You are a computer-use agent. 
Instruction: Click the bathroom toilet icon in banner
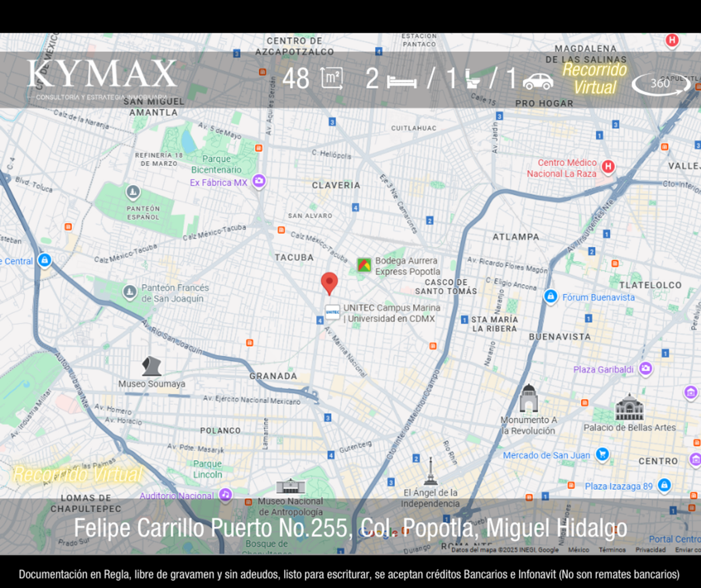(x=474, y=79)
